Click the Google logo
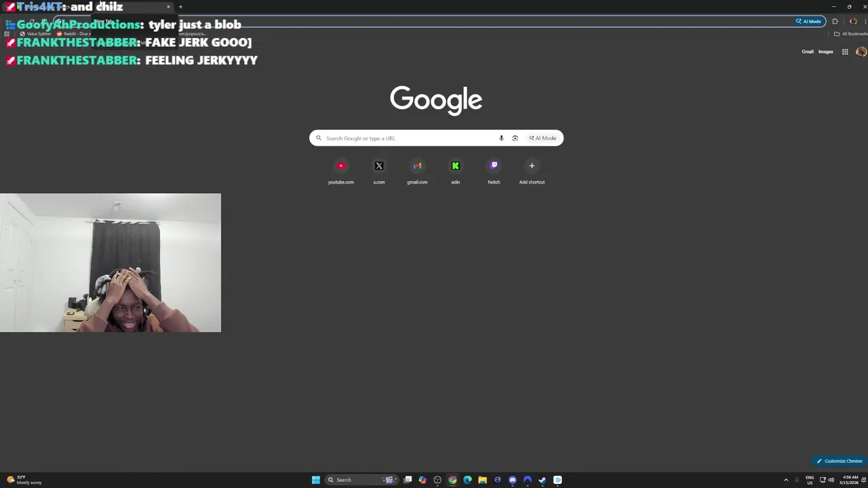868x488 pixels. [436, 100]
